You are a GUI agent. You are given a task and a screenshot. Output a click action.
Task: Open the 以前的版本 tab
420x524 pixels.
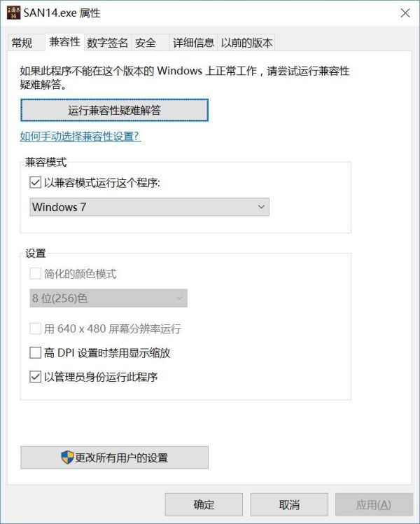(x=246, y=43)
